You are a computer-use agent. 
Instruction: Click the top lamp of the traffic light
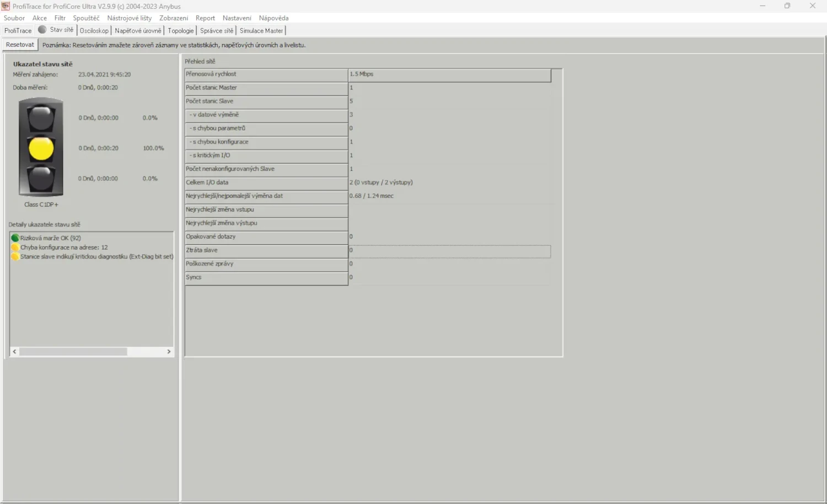pyautogui.click(x=41, y=118)
